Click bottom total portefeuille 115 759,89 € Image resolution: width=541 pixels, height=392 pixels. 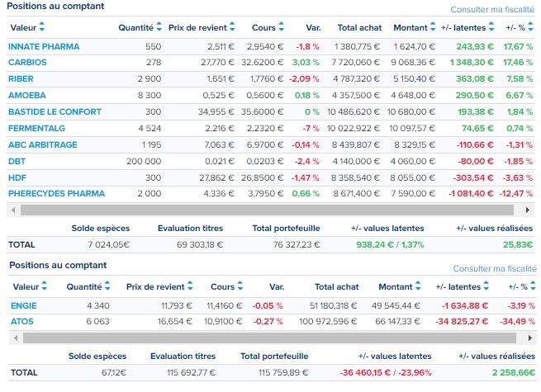point(283,373)
